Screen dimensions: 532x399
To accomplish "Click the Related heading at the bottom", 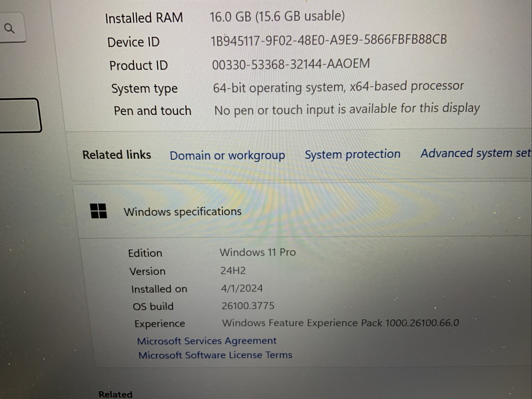I will [115, 394].
